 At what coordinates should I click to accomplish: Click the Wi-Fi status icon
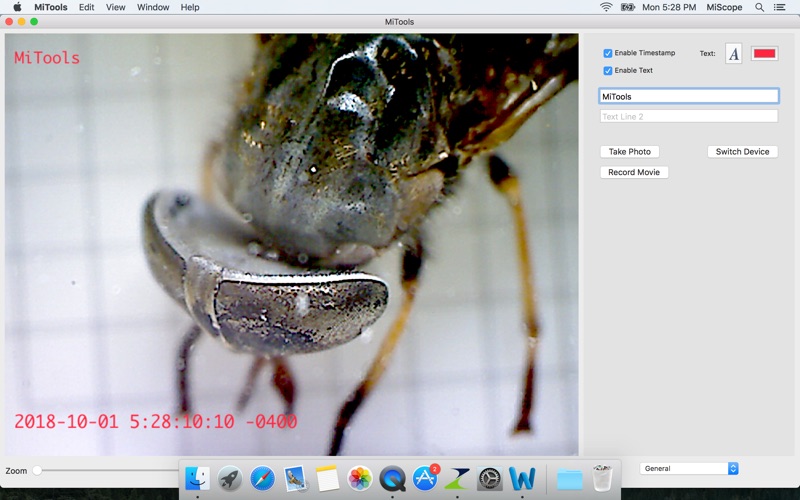[x=606, y=7]
